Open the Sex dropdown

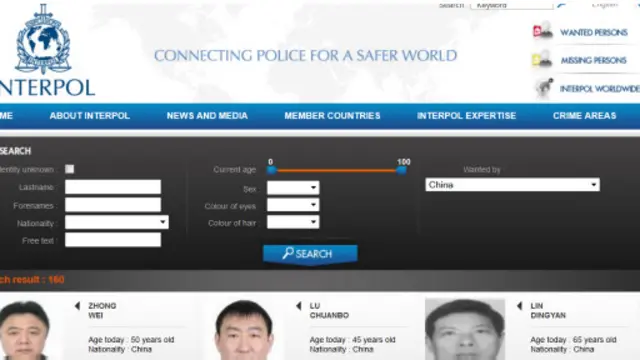[293, 188]
